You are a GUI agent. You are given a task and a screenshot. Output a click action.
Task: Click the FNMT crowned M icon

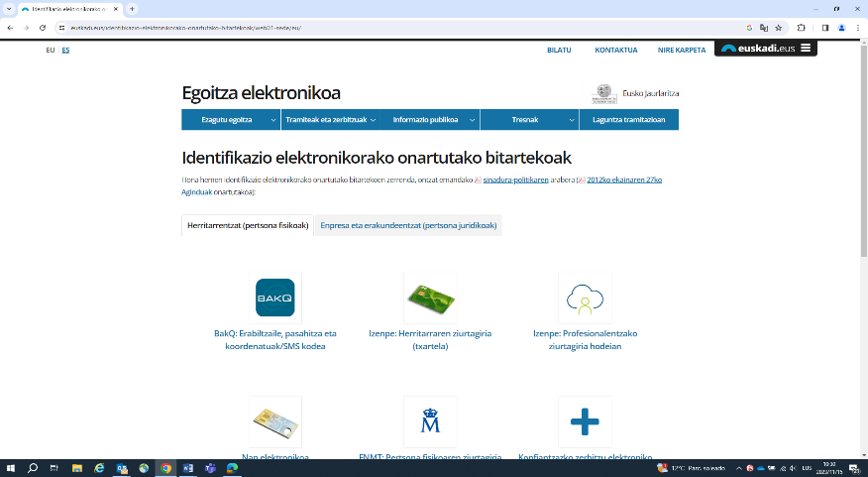coord(430,423)
